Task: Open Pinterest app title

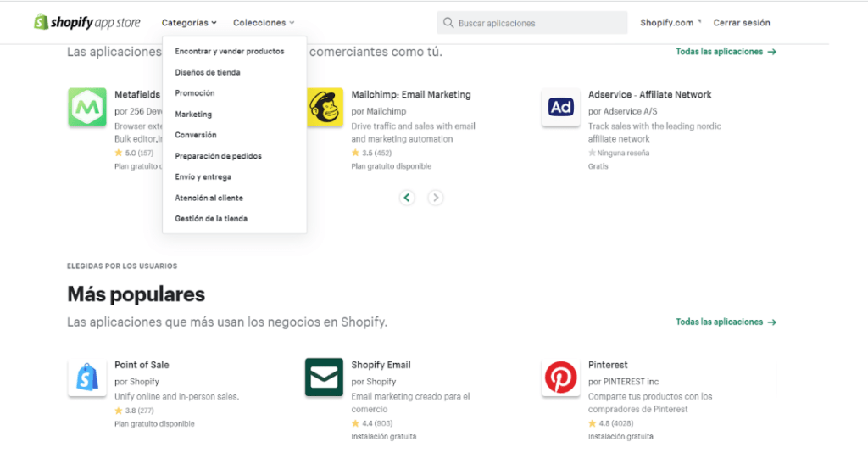Action: tap(608, 365)
